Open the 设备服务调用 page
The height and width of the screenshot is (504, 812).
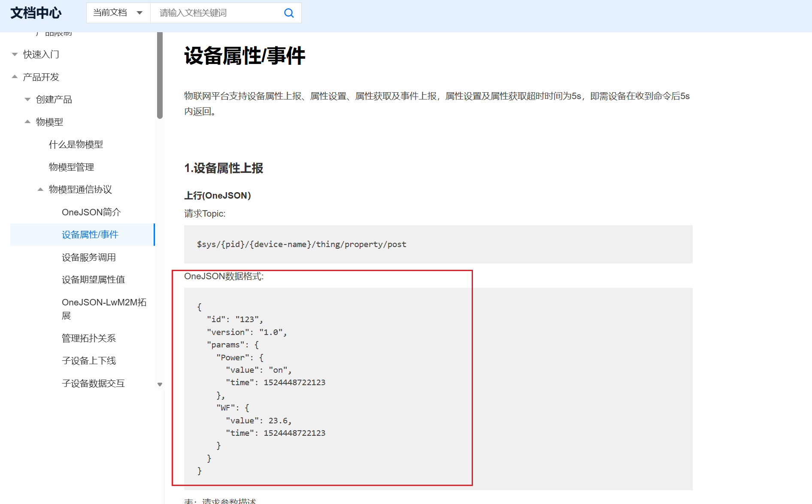coord(89,257)
